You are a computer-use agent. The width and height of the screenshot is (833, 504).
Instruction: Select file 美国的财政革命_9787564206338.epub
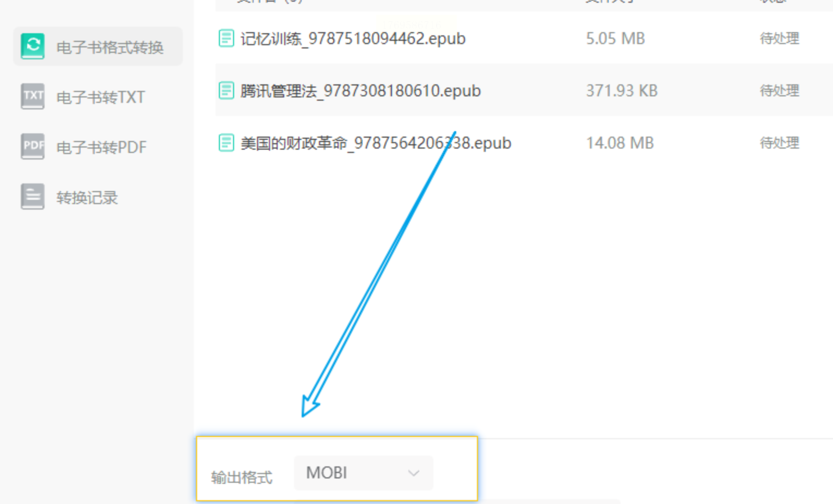[376, 143]
